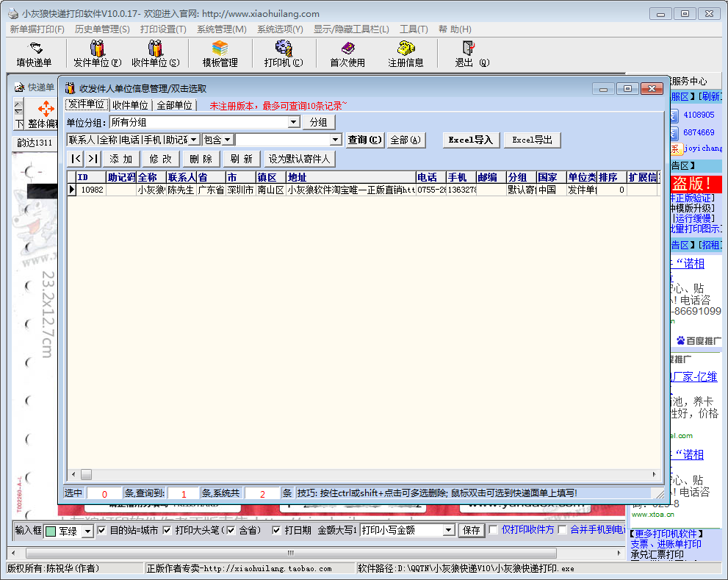Enable the 仅打印收件方 checkbox
728x580 pixels.
pos(494,530)
